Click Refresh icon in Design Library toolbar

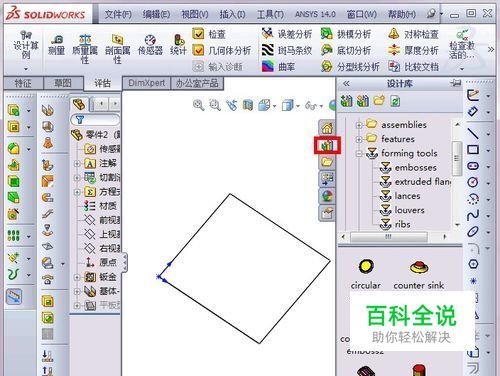tap(395, 101)
